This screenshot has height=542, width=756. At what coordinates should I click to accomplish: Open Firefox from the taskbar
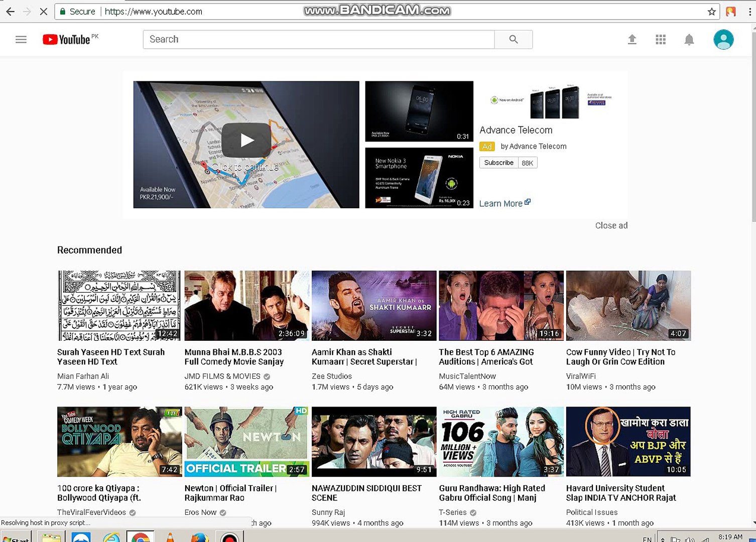point(199,537)
